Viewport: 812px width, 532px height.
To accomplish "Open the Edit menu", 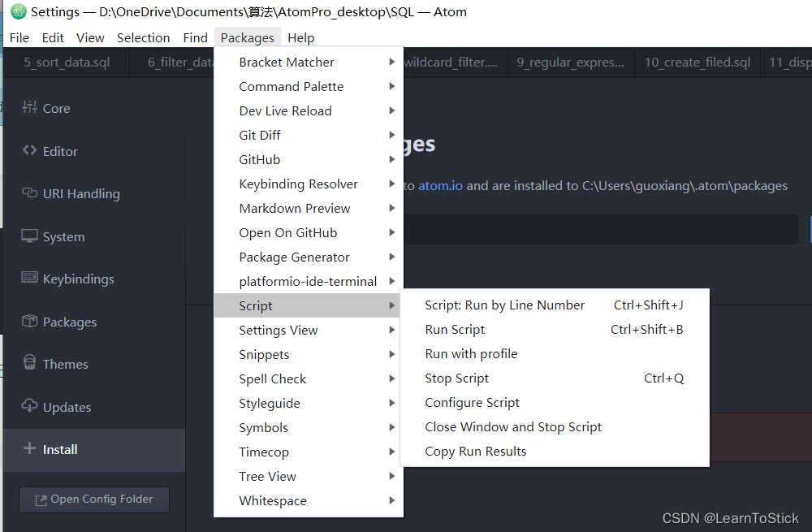I will [x=53, y=38].
